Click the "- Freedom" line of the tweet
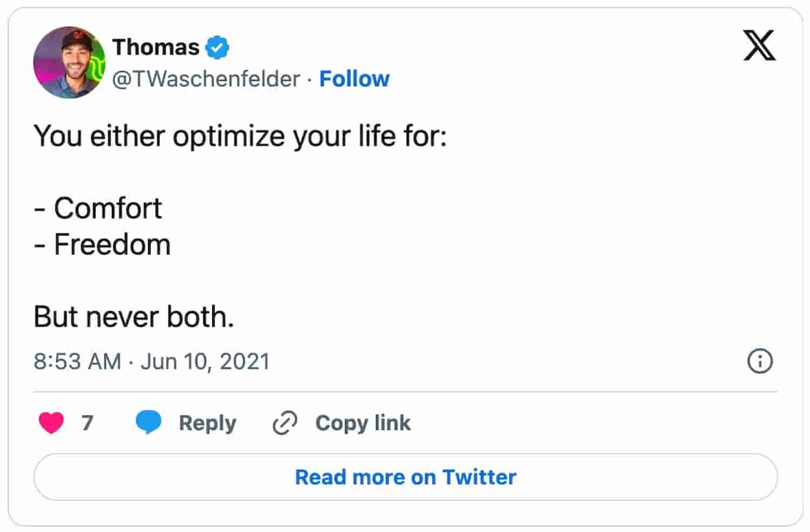810x532 pixels. click(x=102, y=244)
